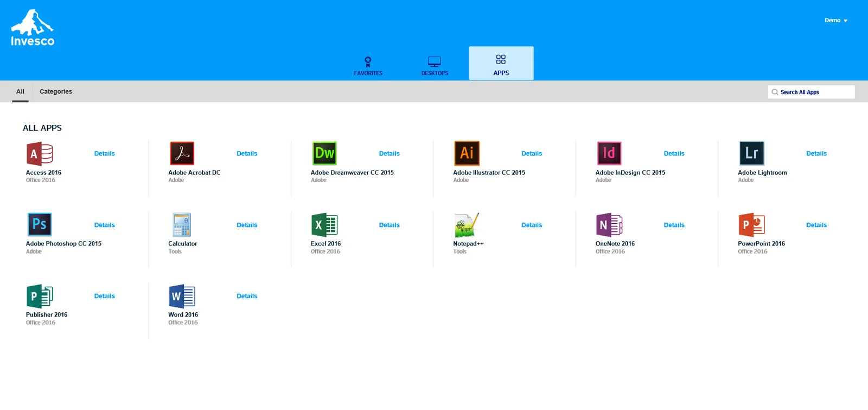Open the Categories filter
The width and height of the screenshot is (868, 410).
coord(56,92)
